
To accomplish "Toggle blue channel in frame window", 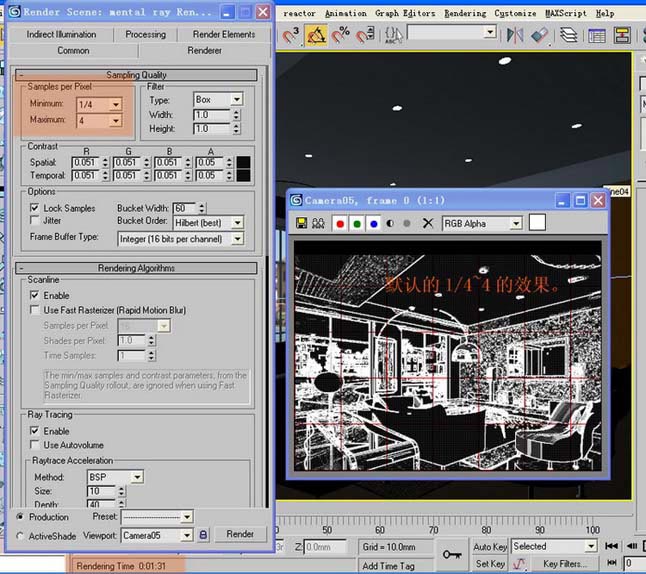I will (374, 224).
